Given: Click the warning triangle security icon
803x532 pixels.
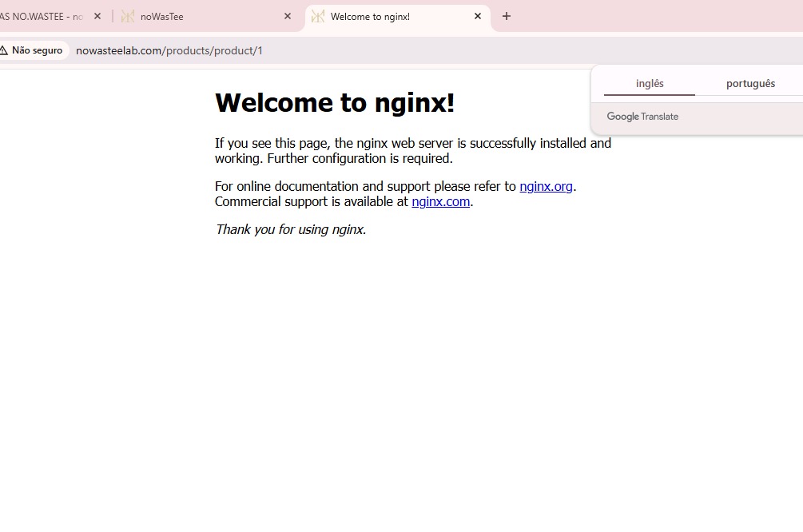Looking at the screenshot, I should 4,50.
